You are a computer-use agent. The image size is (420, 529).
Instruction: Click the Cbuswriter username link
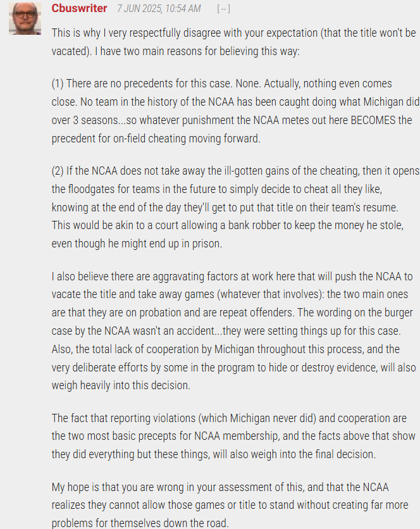(x=79, y=8)
